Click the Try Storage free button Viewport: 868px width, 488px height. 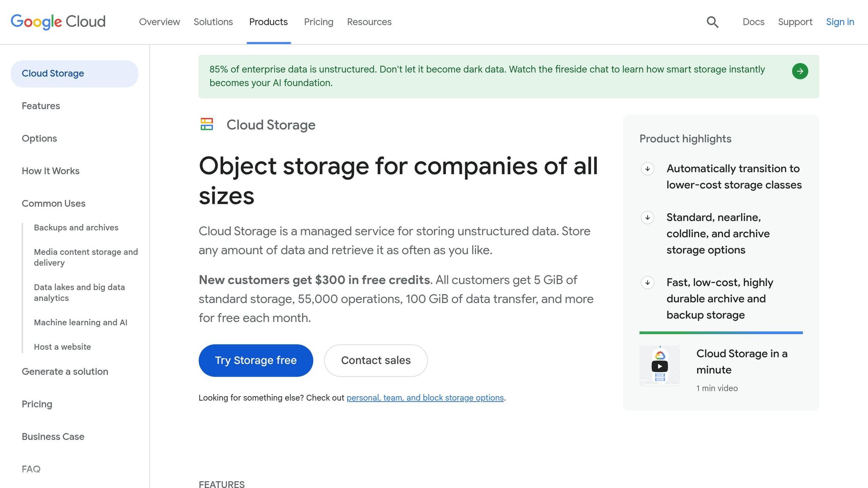coord(256,360)
